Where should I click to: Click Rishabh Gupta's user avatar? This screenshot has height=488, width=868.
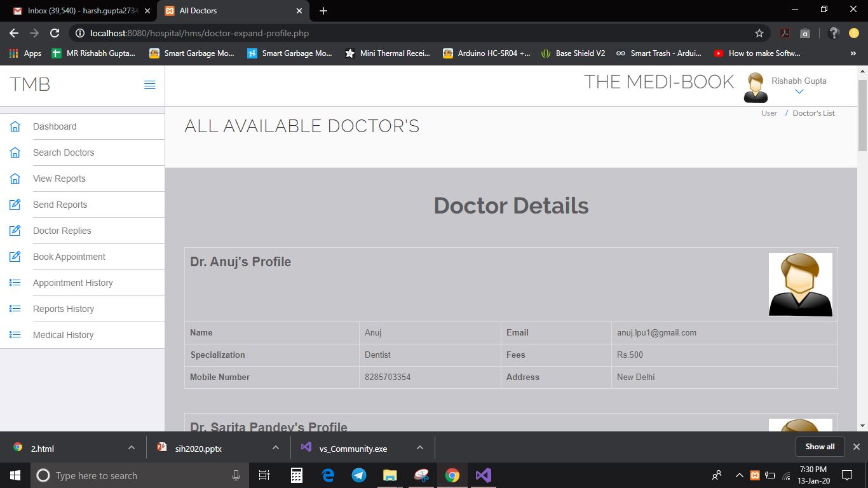pos(755,88)
